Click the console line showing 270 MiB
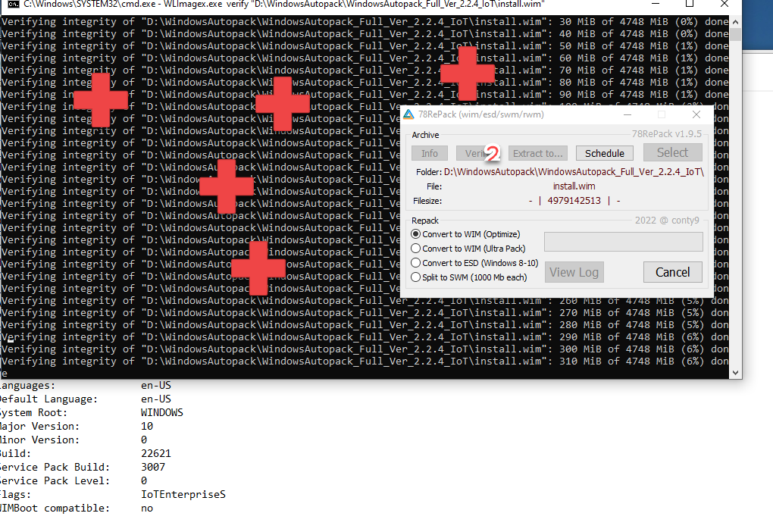Screen dimensions: 773x532 [365, 312]
